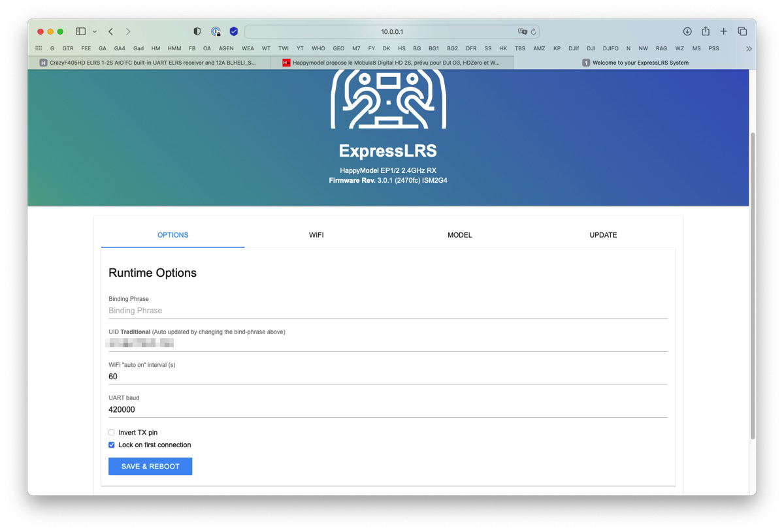The width and height of the screenshot is (784, 532).
Task: Open the WIFI tab
Action: click(x=316, y=235)
